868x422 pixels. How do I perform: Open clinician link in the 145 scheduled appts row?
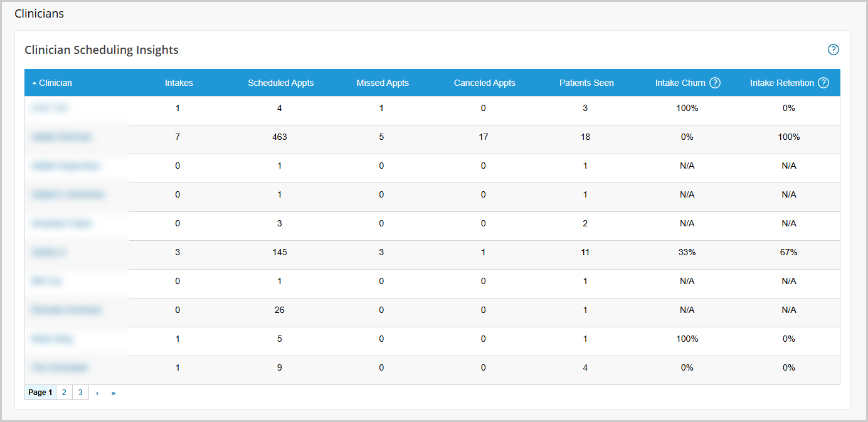[48, 252]
